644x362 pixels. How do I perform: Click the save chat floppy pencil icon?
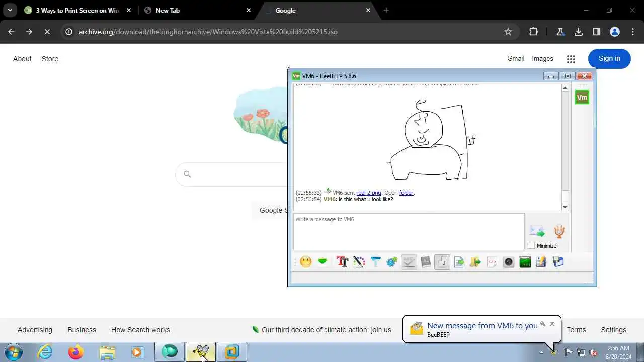(x=541, y=261)
